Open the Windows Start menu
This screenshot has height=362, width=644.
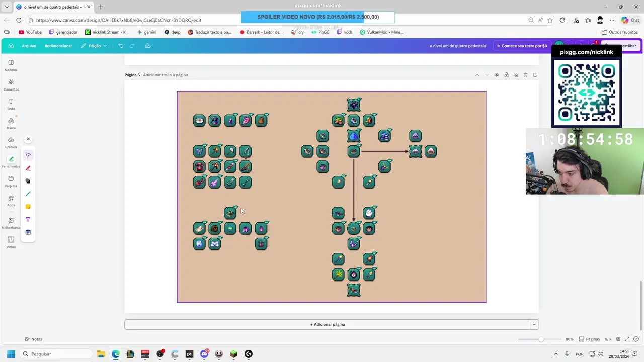coord(11,354)
